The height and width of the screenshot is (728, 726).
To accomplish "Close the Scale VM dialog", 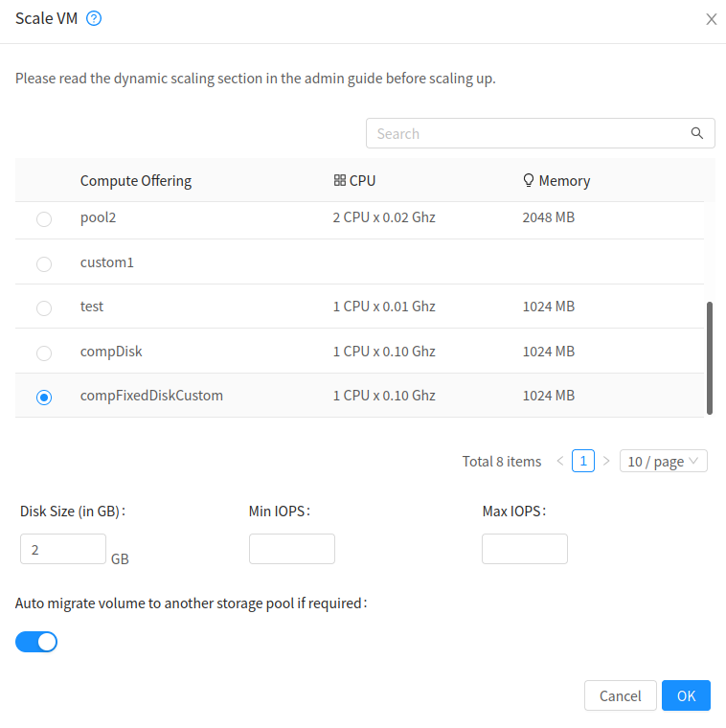I will click(711, 19).
